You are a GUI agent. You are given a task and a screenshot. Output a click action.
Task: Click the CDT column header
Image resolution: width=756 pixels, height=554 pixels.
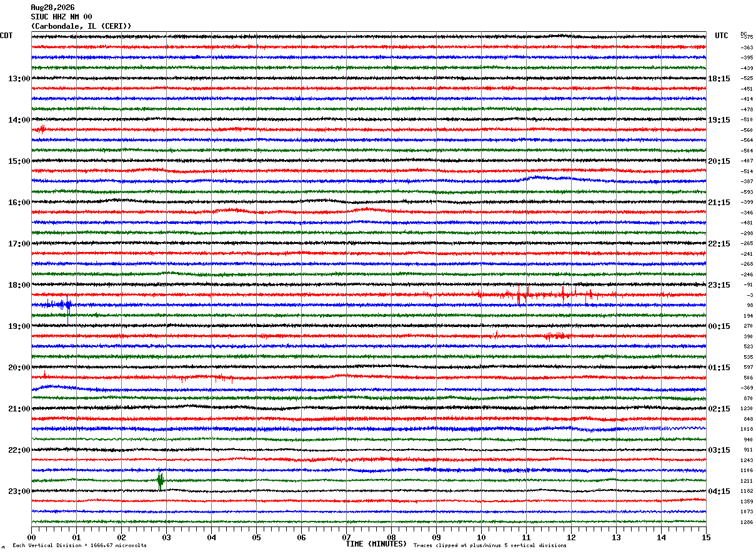tap(6, 36)
